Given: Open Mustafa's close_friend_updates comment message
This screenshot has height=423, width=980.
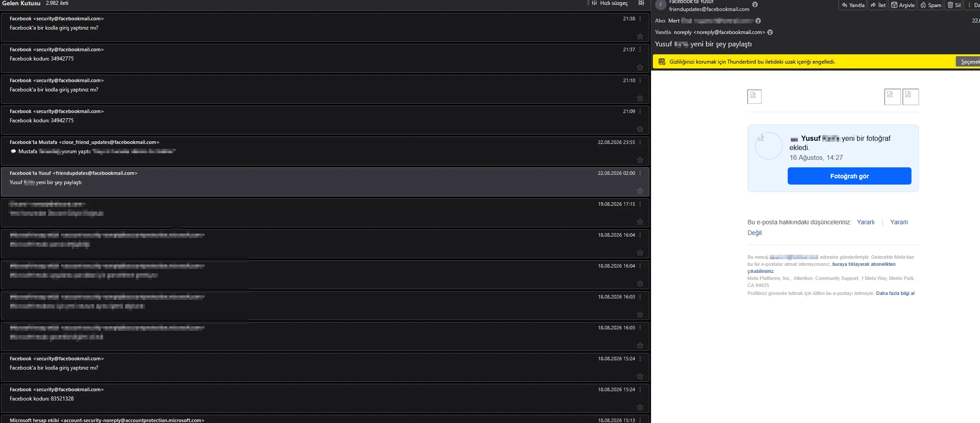Looking at the screenshot, I should (x=325, y=151).
